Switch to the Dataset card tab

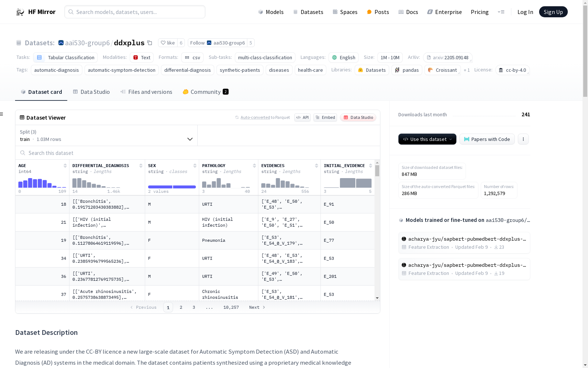[41, 92]
